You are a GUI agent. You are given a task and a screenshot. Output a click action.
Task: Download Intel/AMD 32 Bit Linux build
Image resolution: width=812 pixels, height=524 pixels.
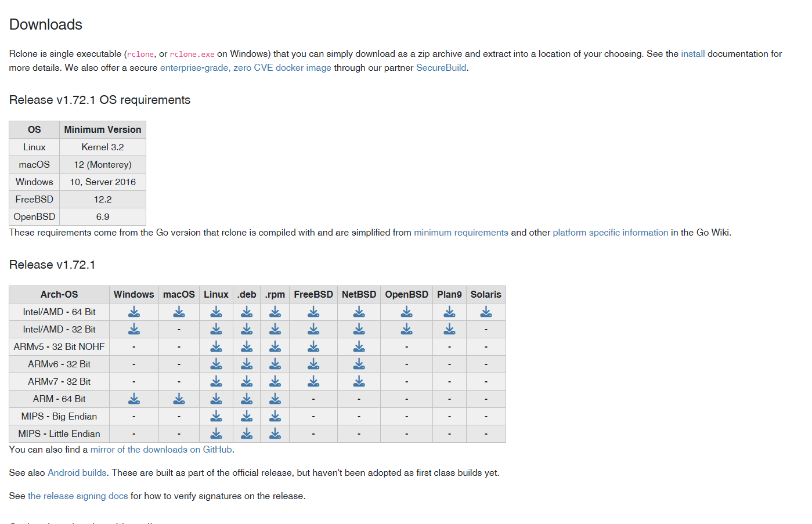216,329
